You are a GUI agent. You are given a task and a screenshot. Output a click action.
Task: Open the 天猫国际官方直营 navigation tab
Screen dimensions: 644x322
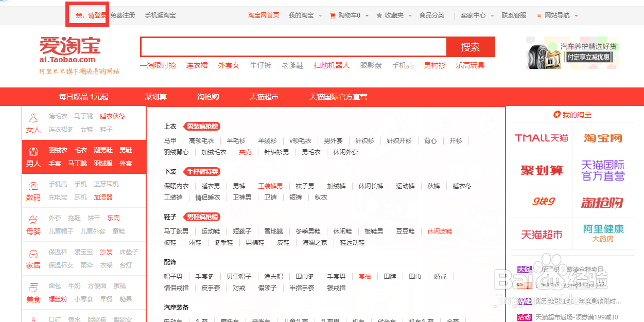click(338, 97)
